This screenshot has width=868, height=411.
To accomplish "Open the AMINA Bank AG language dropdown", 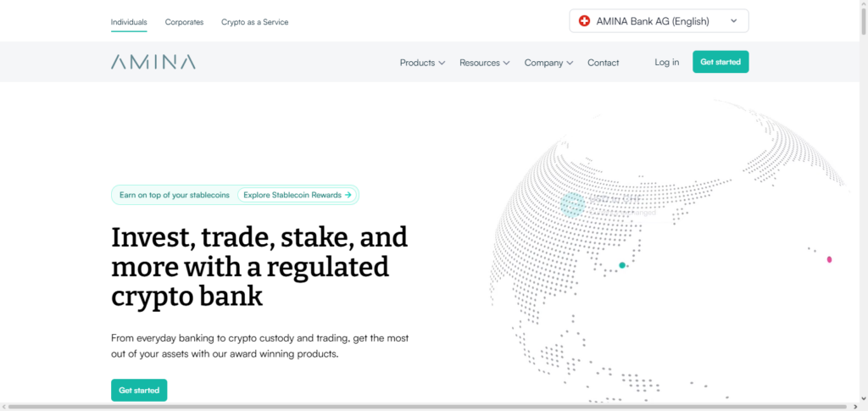I will coord(659,21).
